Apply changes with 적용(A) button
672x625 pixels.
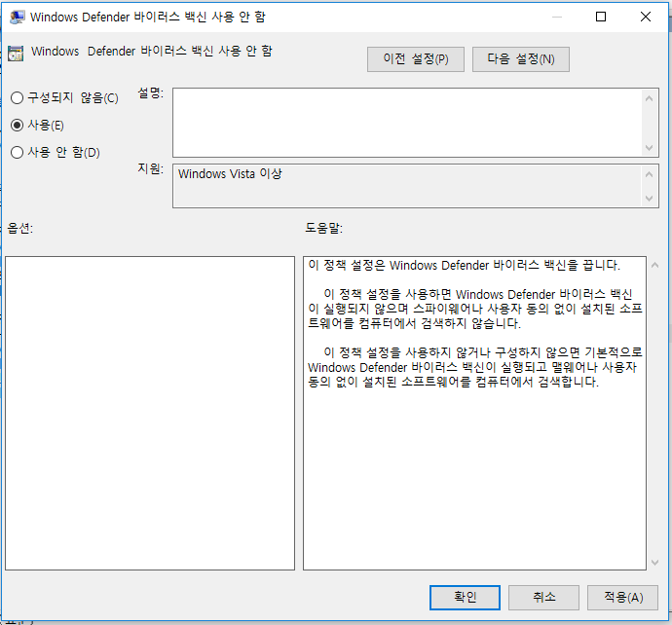pos(622,597)
